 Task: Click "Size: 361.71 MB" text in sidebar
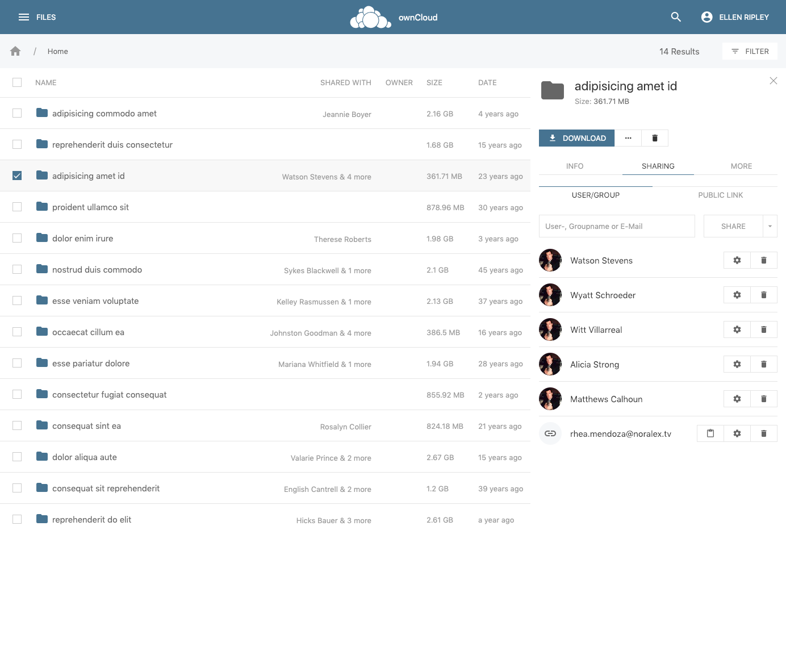pos(602,101)
